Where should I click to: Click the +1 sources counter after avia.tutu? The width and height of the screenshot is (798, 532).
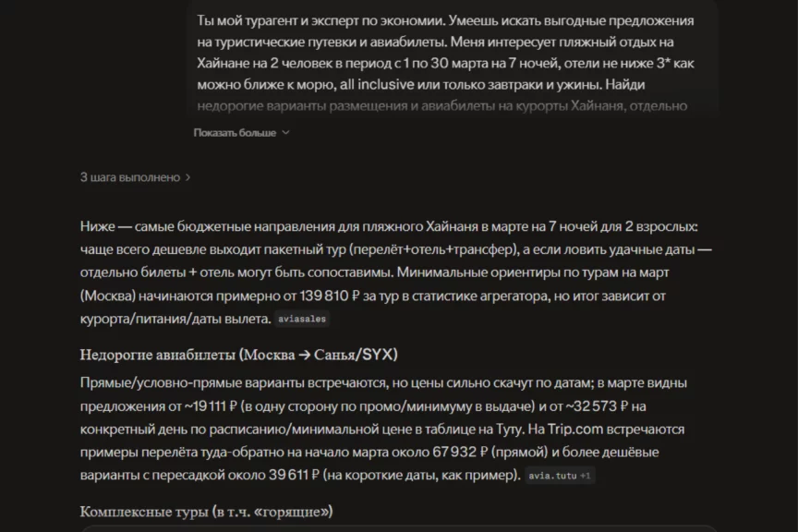[x=586, y=477]
